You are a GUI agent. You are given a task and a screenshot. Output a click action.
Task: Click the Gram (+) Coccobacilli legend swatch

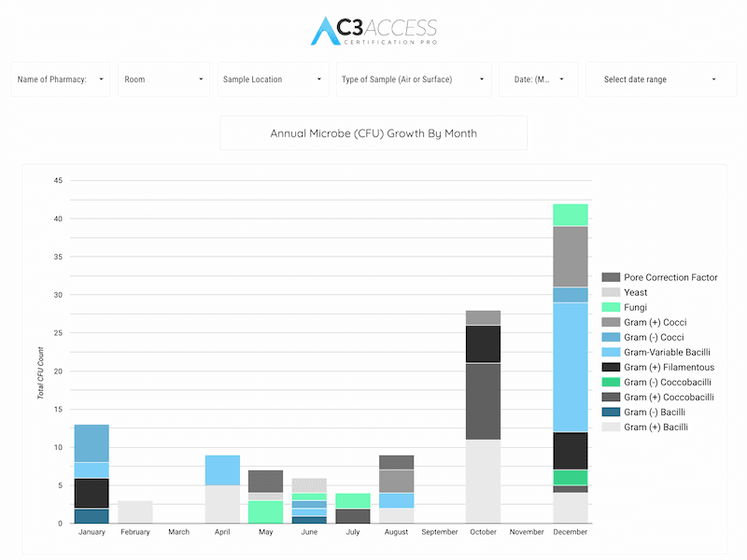tap(611, 398)
